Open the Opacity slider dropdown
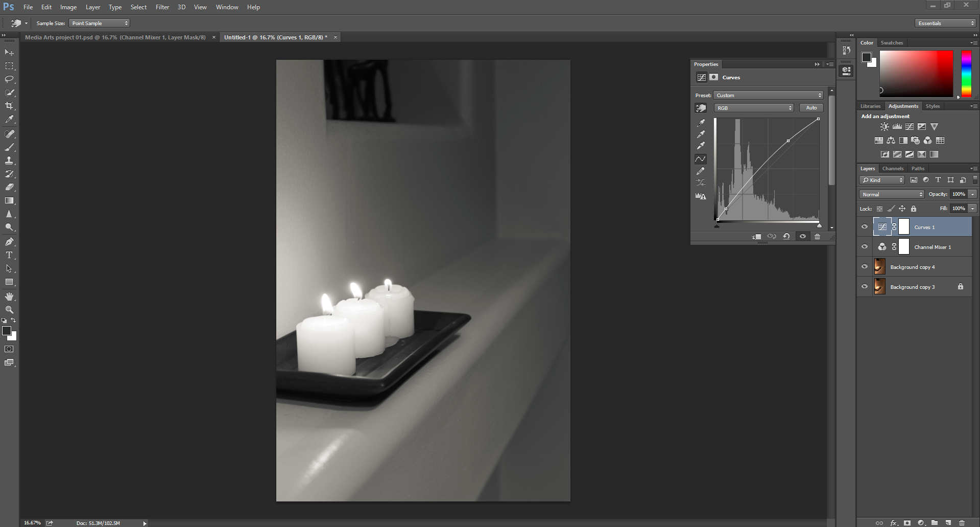Screen dimensions: 980x527 point(973,194)
